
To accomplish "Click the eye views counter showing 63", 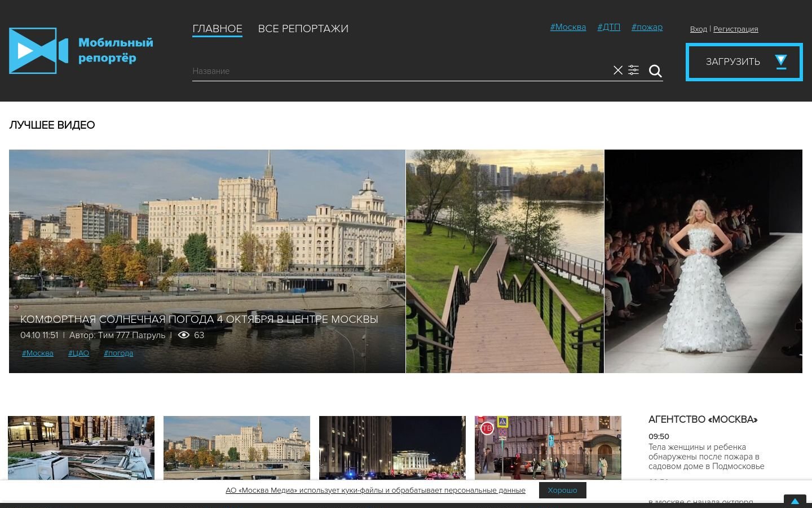I will click(191, 335).
